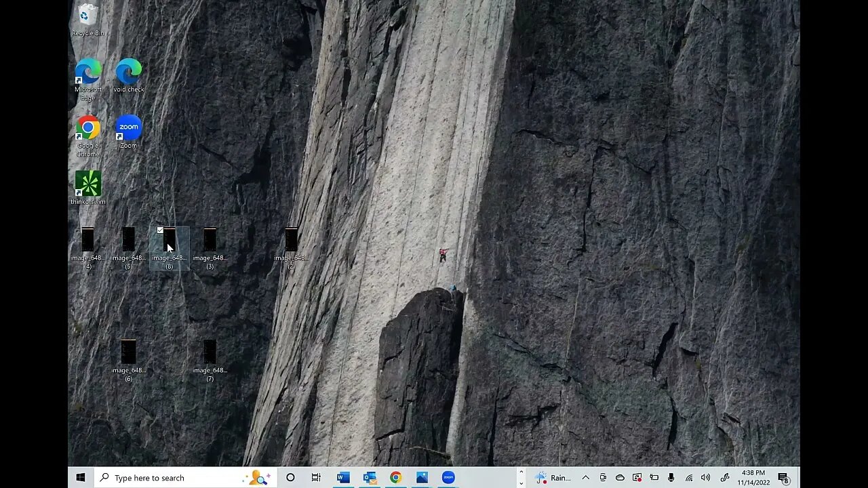Click the microphone tray icon
868x488 pixels.
[x=671, y=478]
